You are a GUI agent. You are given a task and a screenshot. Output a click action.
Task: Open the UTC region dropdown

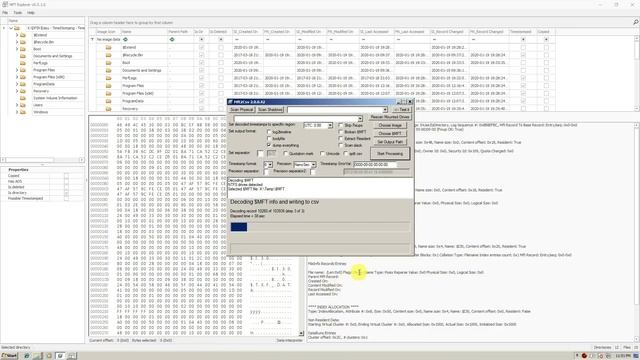click(330, 125)
